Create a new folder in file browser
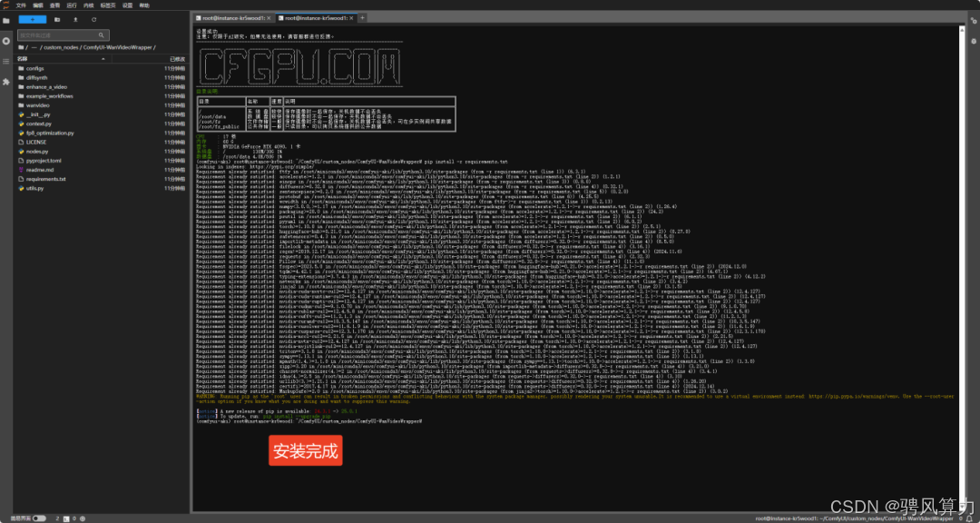The height and width of the screenshot is (523, 980). point(57,19)
